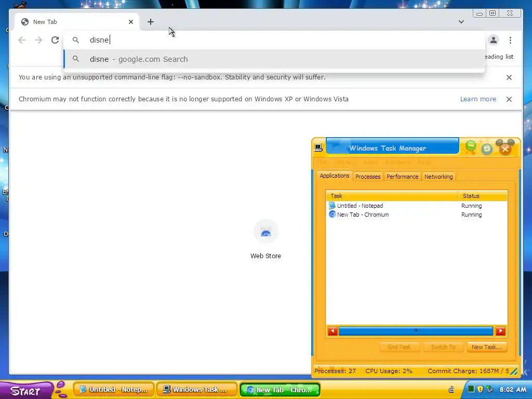The width and height of the screenshot is (532, 399).
Task: Open the Task Manager Help menu
Action: pos(424,162)
